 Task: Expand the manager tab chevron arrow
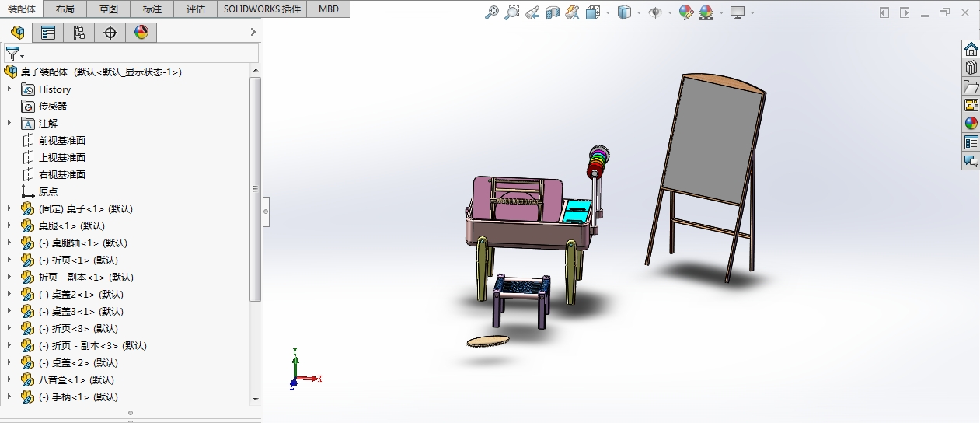(x=253, y=32)
